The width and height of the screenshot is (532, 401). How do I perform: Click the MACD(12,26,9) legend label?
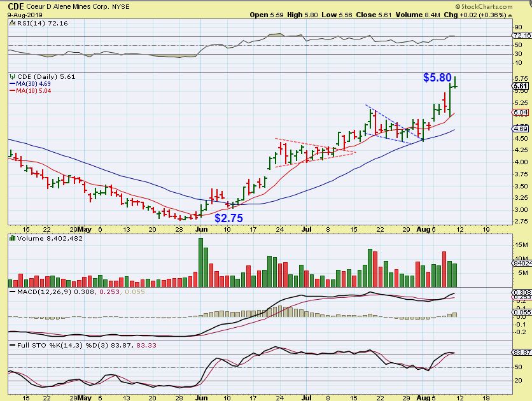click(44, 292)
